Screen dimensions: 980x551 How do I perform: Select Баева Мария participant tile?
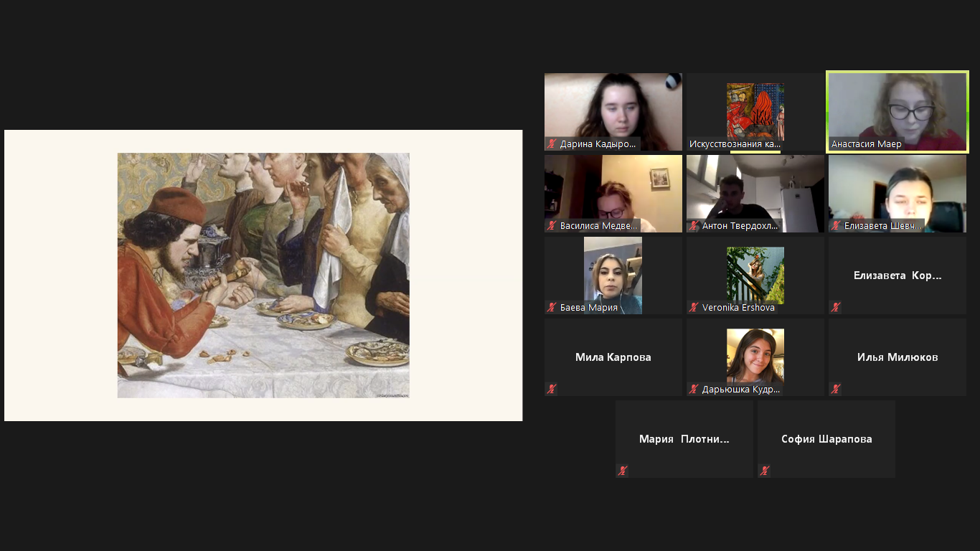(x=613, y=275)
